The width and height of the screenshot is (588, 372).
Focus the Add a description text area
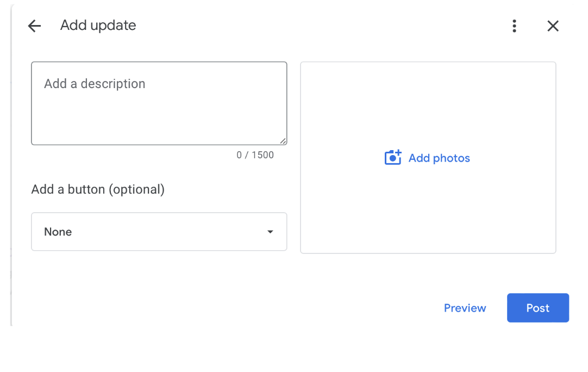click(159, 103)
